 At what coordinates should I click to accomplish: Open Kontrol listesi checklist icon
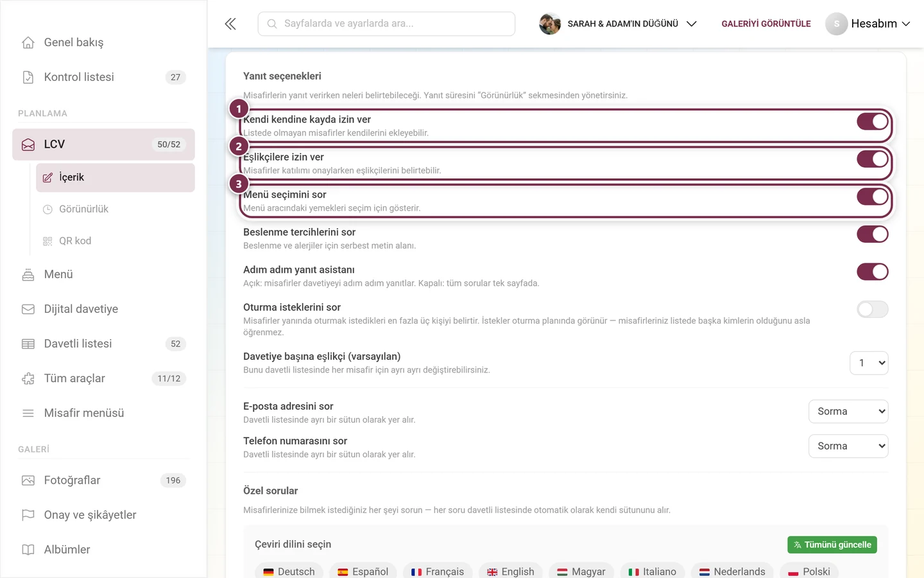(28, 77)
